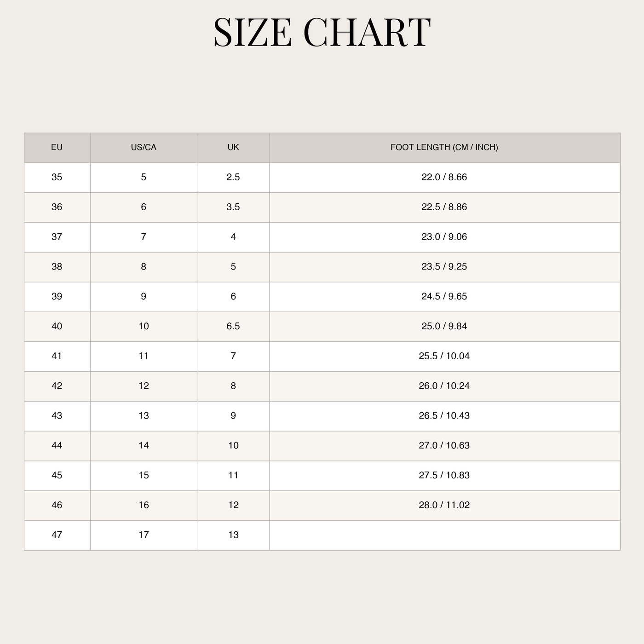Select EU size 35 cell

(x=57, y=178)
